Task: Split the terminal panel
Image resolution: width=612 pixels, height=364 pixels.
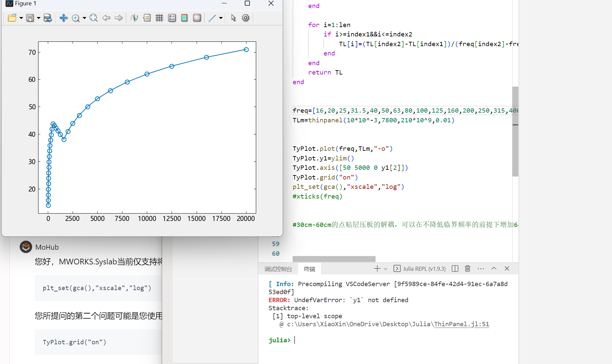Action: (x=455, y=269)
